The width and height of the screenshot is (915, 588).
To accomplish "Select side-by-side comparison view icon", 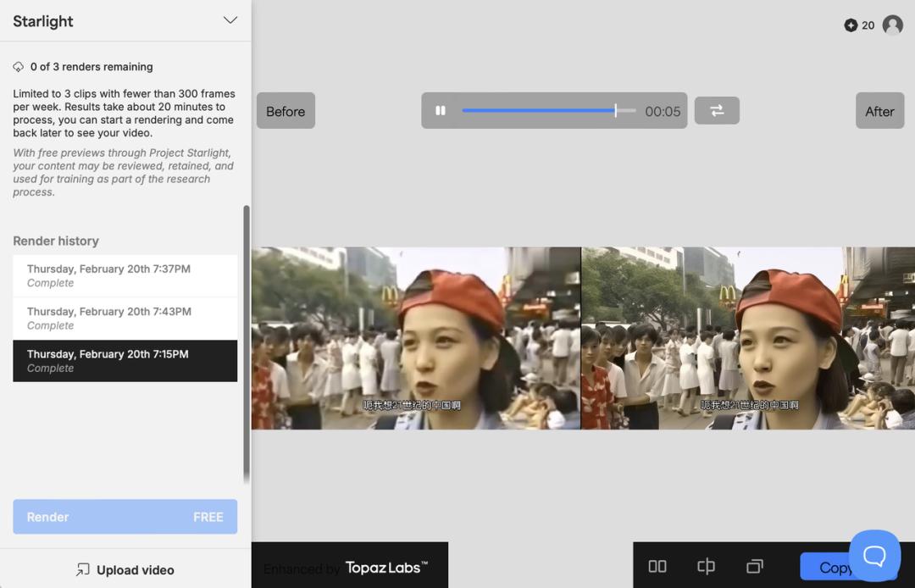I will point(657,566).
